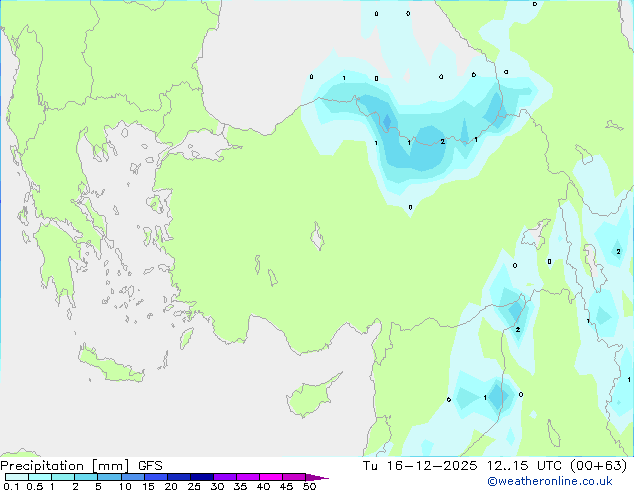Open the weatheronline.co.uk link
This screenshot has height=490, width=634.
pos(550,481)
